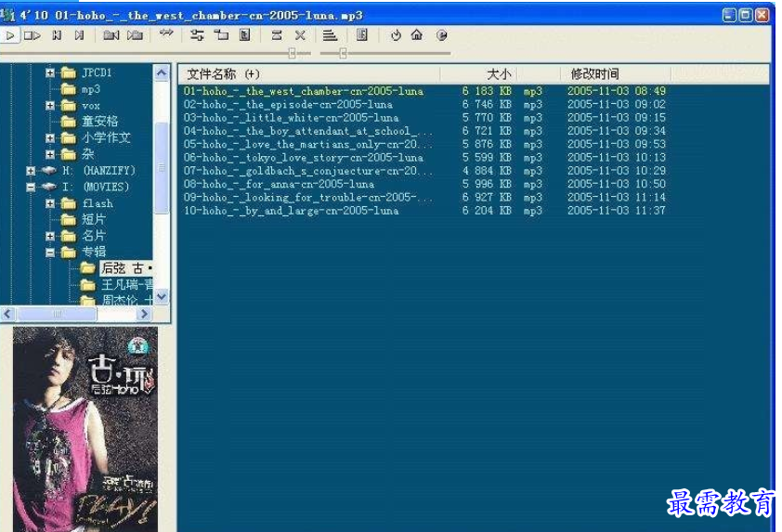This screenshot has height=532, width=782.
Task: Click the volume slider handle
Action: pyautogui.click(x=343, y=53)
